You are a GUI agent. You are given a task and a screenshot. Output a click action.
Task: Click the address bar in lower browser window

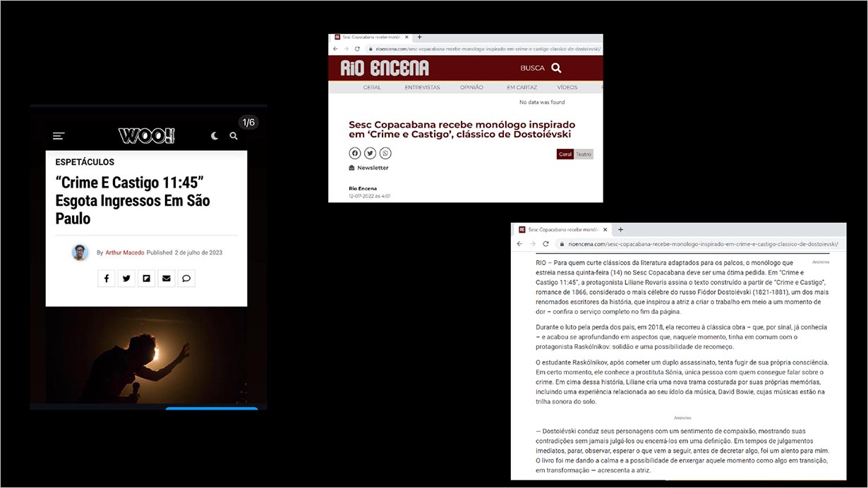click(699, 244)
